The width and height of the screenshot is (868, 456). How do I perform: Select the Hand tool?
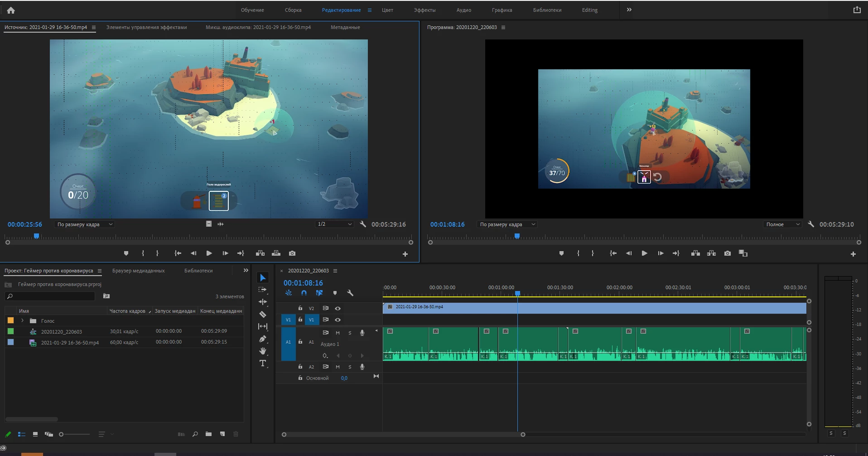(x=263, y=351)
